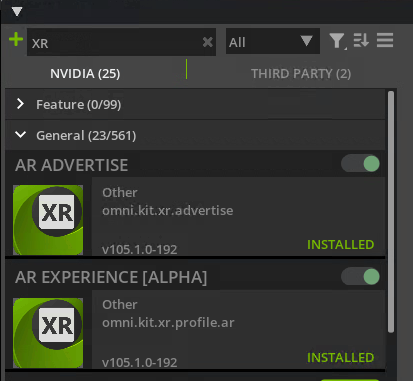Select the omni.kit.xr.profile.ar extension entry
The height and width of the screenshot is (381, 413).
coord(239,329)
